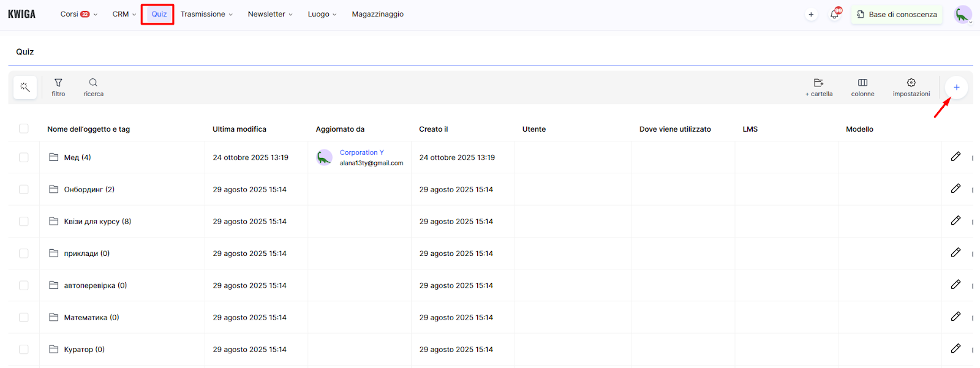The image size is (980, 368).
Task: Open the Corporation Y link
Action: pos(361,152)
